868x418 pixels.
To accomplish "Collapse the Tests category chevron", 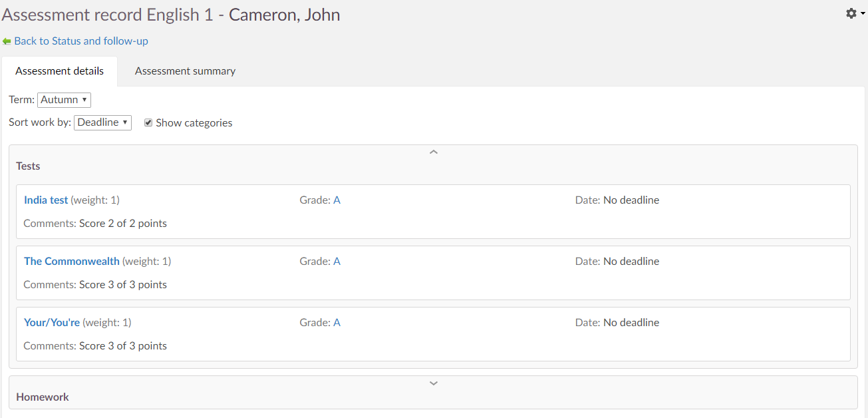I will tap(434, 152).
